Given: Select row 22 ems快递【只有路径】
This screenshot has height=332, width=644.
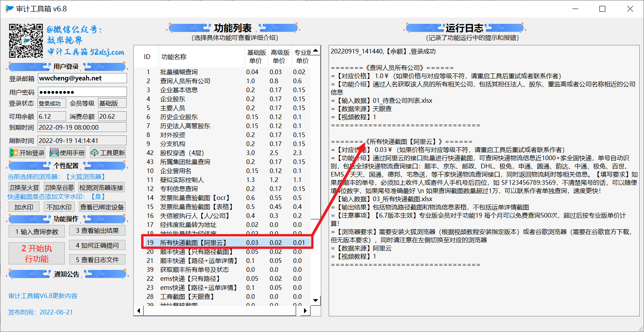Looking at the screenshot, I should point(223,278).
